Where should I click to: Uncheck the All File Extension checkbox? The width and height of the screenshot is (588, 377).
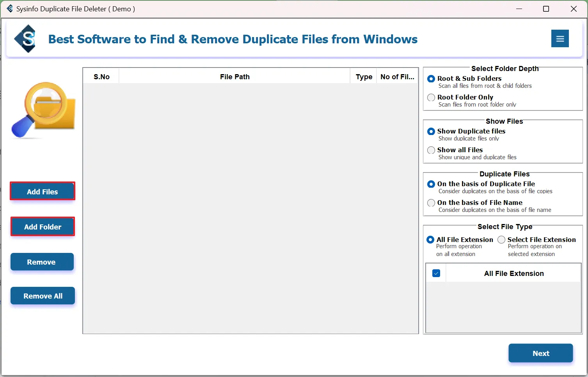(436, 273)
